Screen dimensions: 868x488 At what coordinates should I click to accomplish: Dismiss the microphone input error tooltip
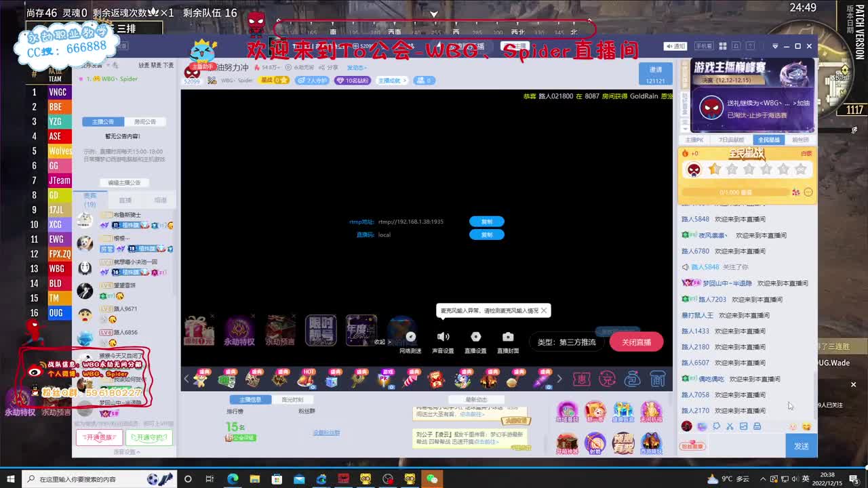pyautogui.click(x=543, y=310)
